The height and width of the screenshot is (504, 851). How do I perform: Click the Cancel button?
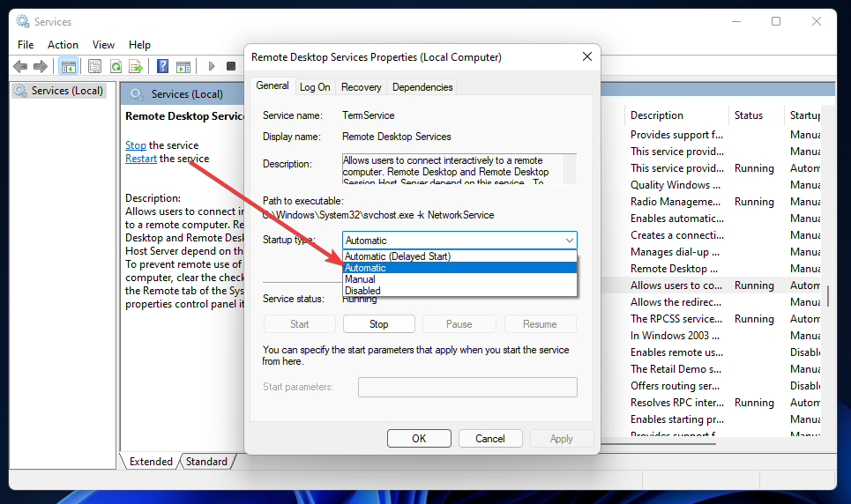(x=490, y=438)
